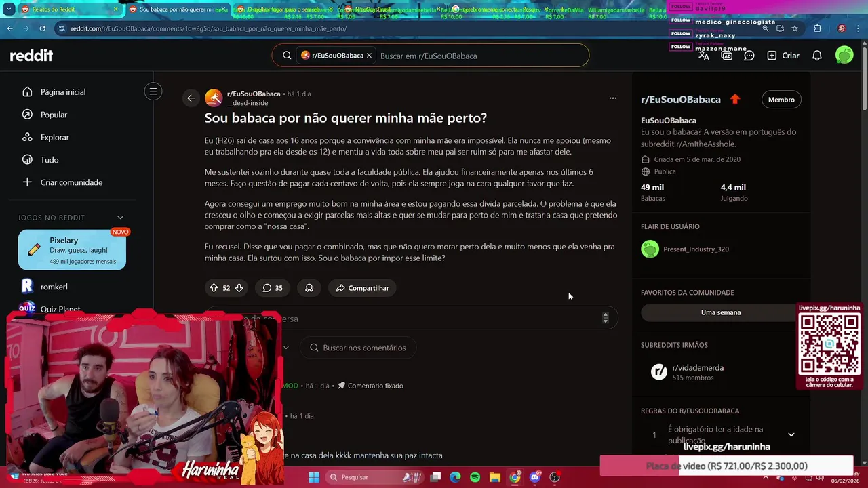This screenshot has width=868, height=488.
Task: Open r/EuSouOBabaca title in right panel
Action: [681, 100]
